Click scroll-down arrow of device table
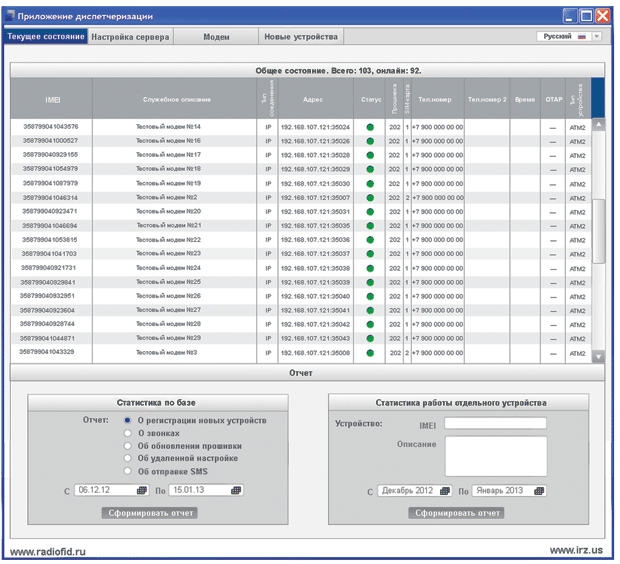This screenshot has width=620, height=564. click(599, 357)
